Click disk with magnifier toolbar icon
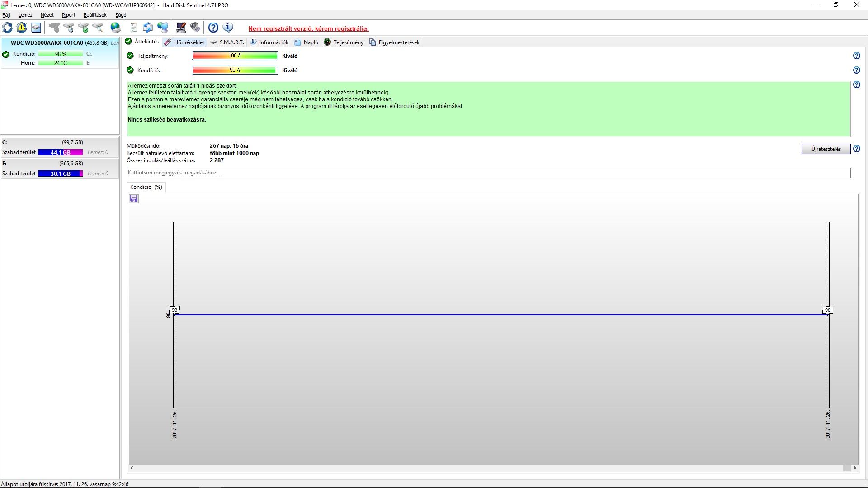Screen dimensions: 868x488 tap(98, 28)
